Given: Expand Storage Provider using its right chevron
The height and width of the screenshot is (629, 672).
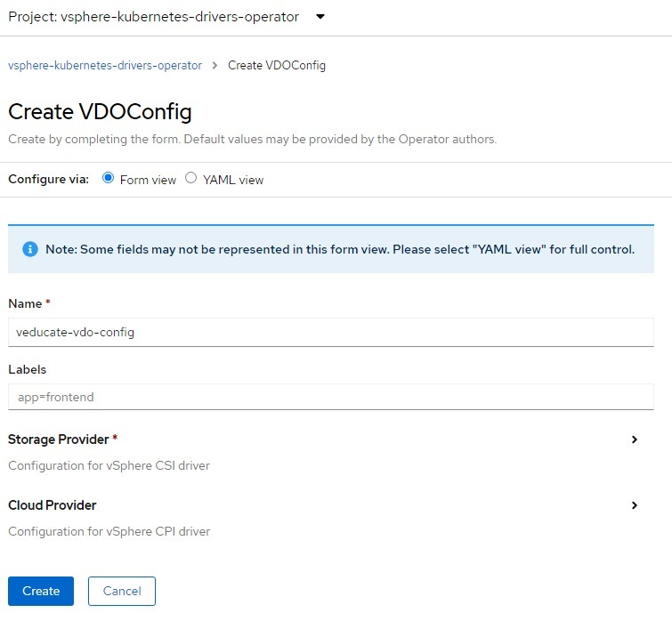Looking at the screenshot, I should coord(635,439).
